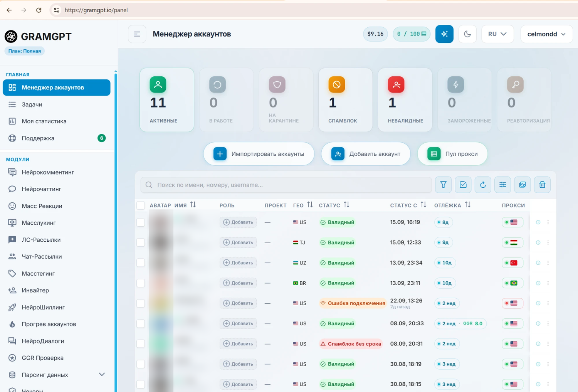Click the Невалидные status card

tap(405, 100)
